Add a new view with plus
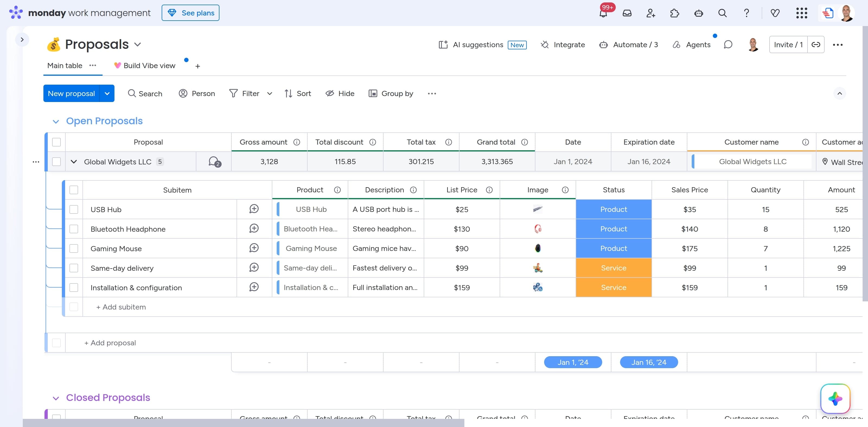Viewport: 868px width, 427px height. (x=197, y=66)
